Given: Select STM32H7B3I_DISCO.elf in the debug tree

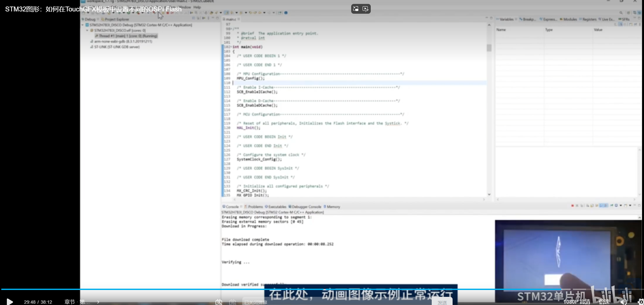Looking at the screenshot, I should point(118,30).
